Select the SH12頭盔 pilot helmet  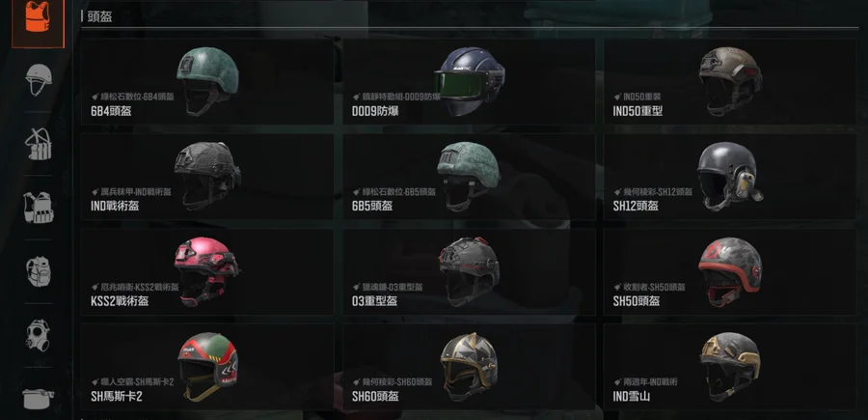point(730,176)
